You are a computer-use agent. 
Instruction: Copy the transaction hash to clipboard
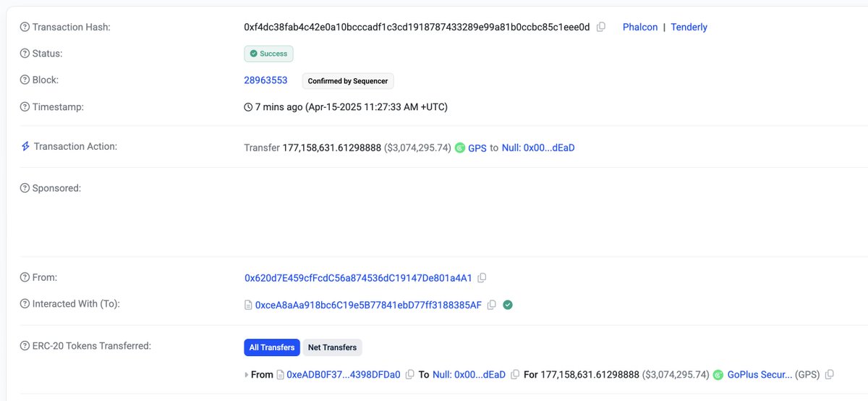point(601,28)
